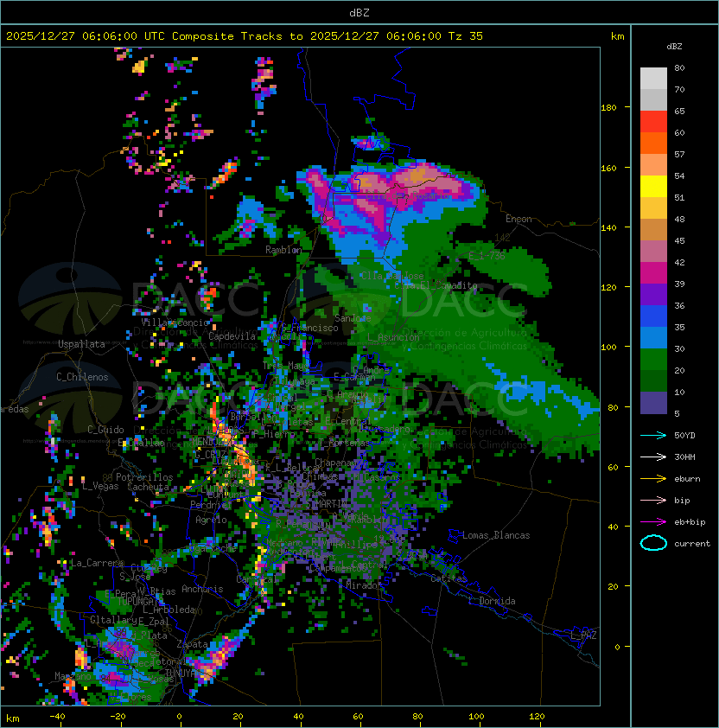Pick the green 20–30 dBZ color band
This screenshot has width=719, height=728.
click(x=653, y=360)
